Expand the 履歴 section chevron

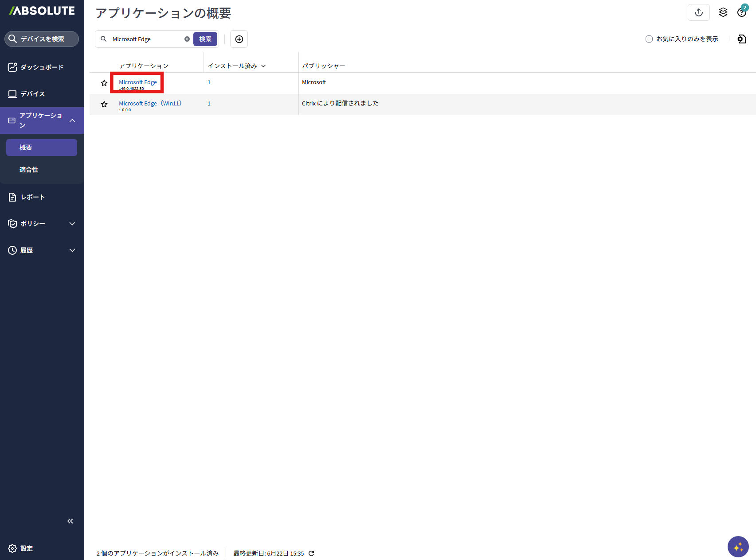point(72,250)
